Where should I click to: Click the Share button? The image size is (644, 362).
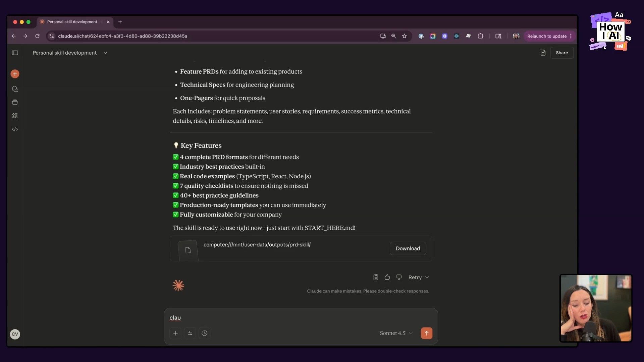tap(561, 53)
